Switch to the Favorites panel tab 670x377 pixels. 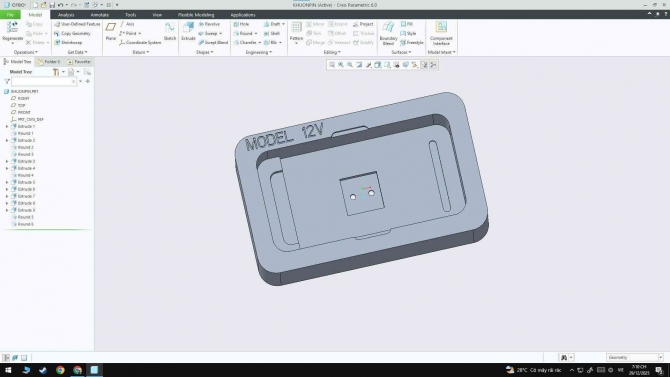pyautogui.click(x=79, y=62)
